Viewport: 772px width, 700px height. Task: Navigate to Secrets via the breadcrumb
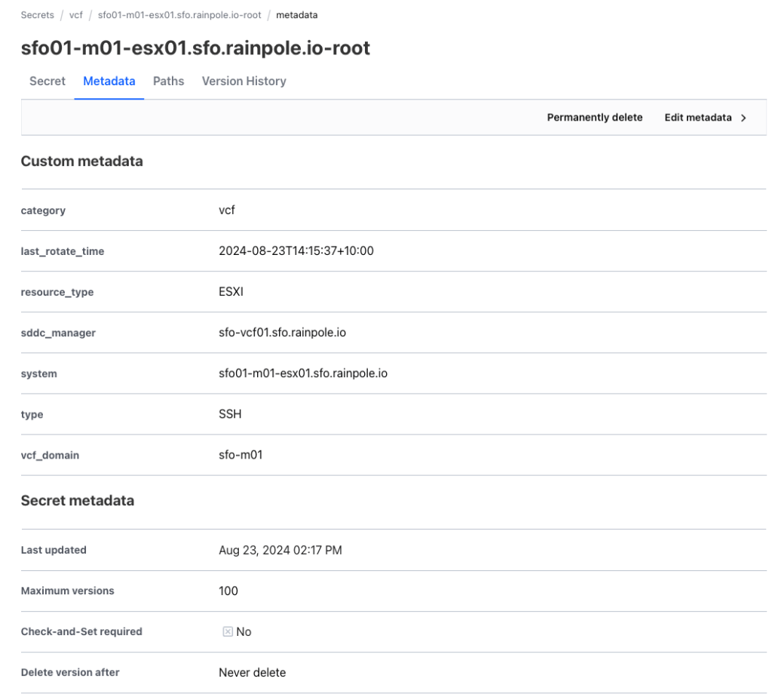(37, 14)
